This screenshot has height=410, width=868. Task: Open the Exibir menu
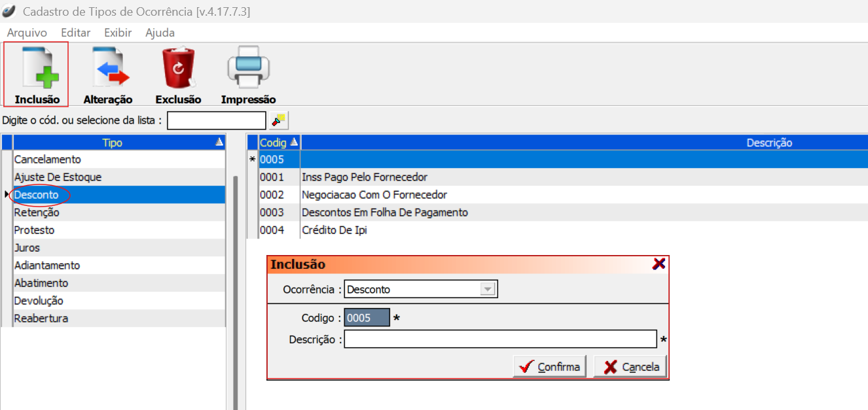118,33
